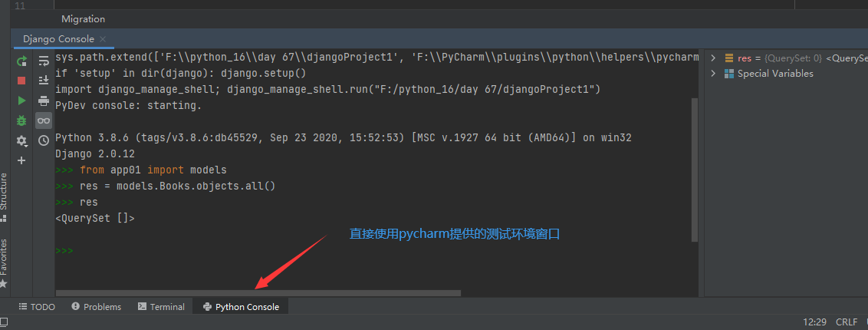Click 'PyDev console: starting.' text

[x=128, y=105]
